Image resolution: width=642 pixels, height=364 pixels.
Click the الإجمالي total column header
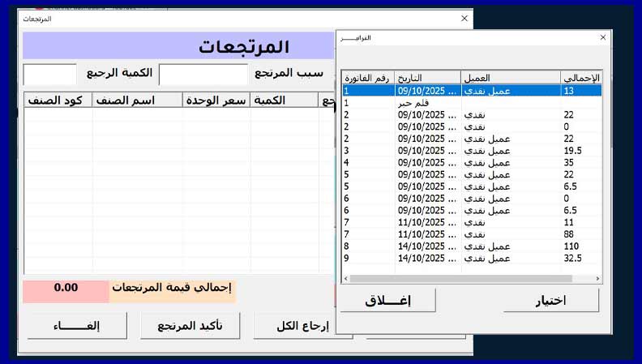tap(580, 78)
